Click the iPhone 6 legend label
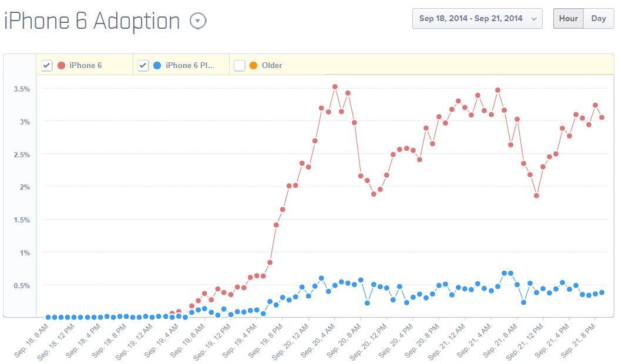This screenshot has height=364, width=619. (85, 65)
